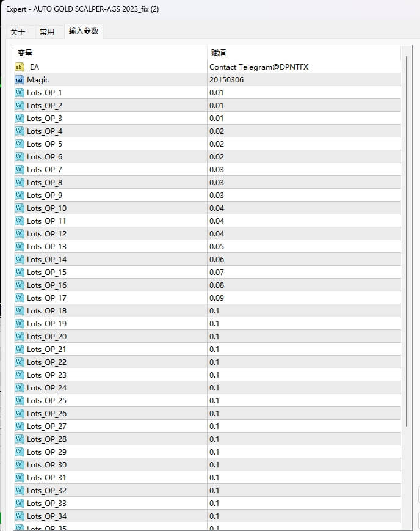The image size is (420, 531).
Task: Click the variable icon beside Lots_OP_9
Action: (20, 196)
